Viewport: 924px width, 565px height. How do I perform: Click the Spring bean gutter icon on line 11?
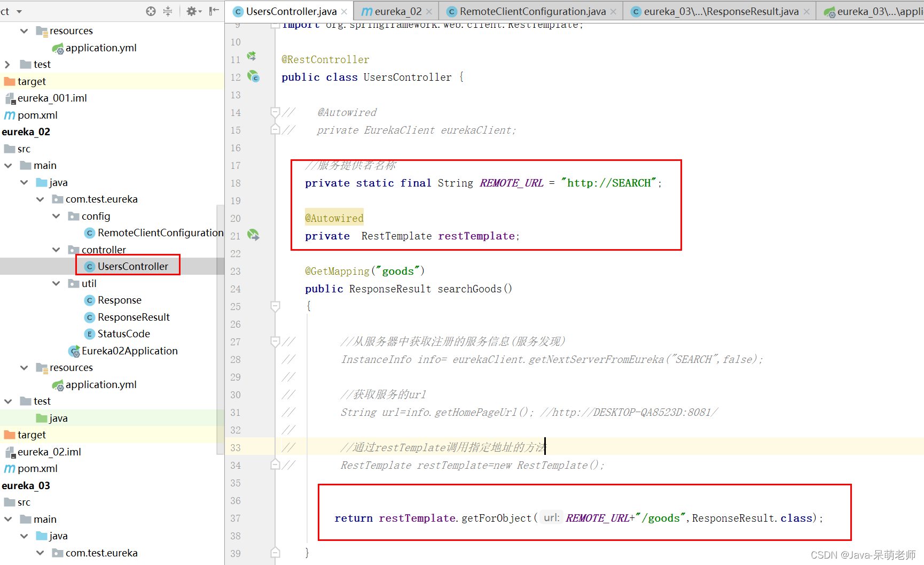tap(252, 56)
